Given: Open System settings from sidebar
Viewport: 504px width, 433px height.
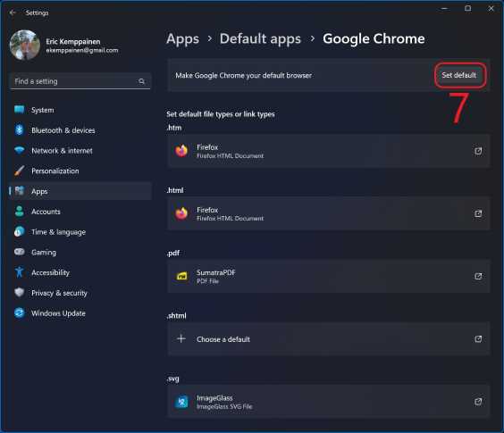Looking at the screenshot, I should pos(80,110).
